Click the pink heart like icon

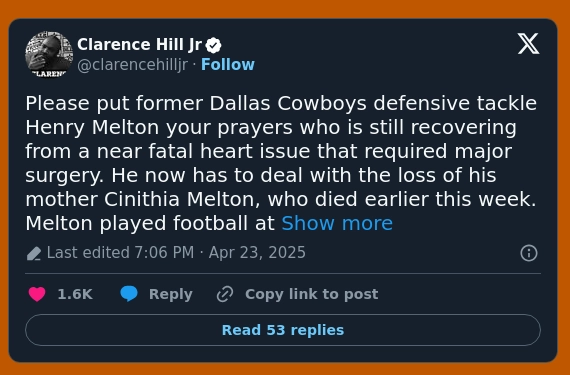[37, 294]
